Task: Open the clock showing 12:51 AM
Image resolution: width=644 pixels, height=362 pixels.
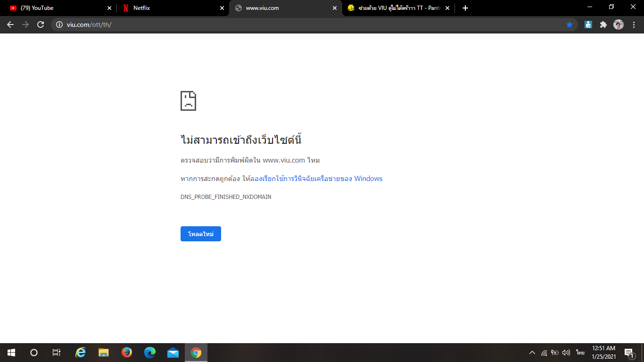Action: (604, 353)
